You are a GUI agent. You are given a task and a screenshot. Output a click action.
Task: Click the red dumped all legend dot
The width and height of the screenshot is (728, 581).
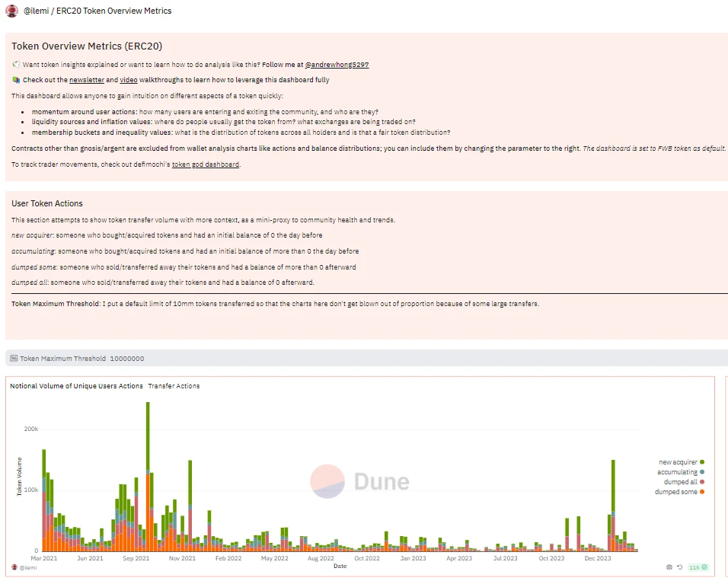pyautogui.click(x=702, y=482)
